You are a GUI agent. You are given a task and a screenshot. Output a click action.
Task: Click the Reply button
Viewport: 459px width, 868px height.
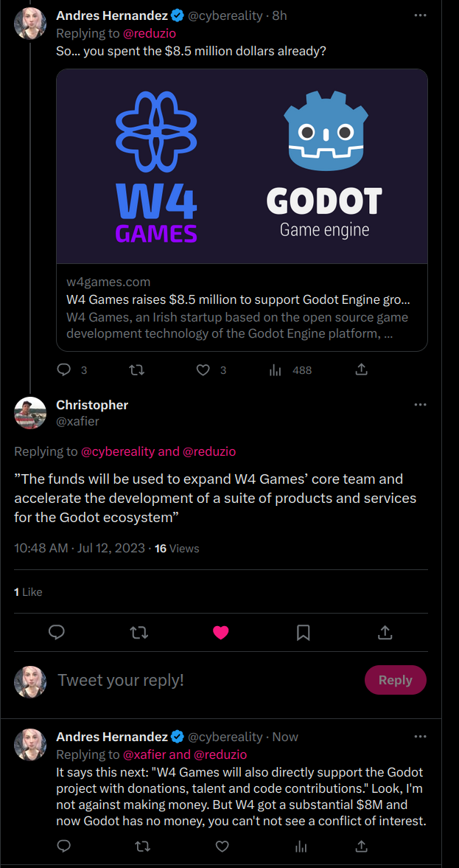click(x=396, y=680)
